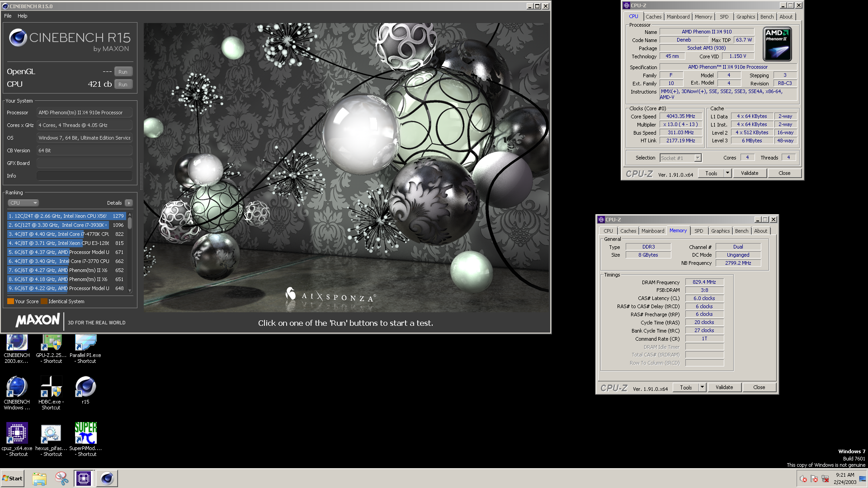Click the Core Speed 4043.35 MHz value

point(680,116)
